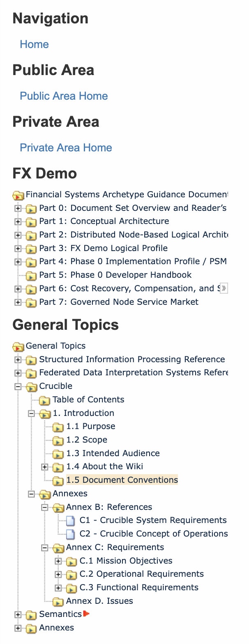This screenshot has width=249, height=644.
Task: Click the General Topics root folder icon
Action: pos(18,347)
